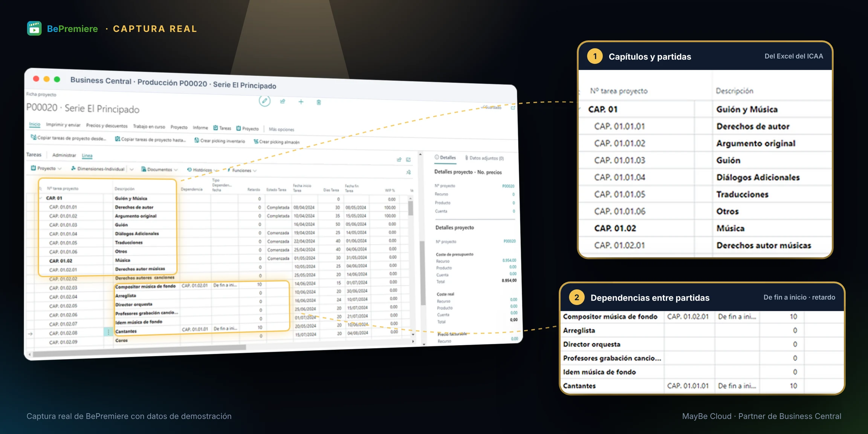Open the card in a new window
The image size is (868, 434).
click(513, 108)
